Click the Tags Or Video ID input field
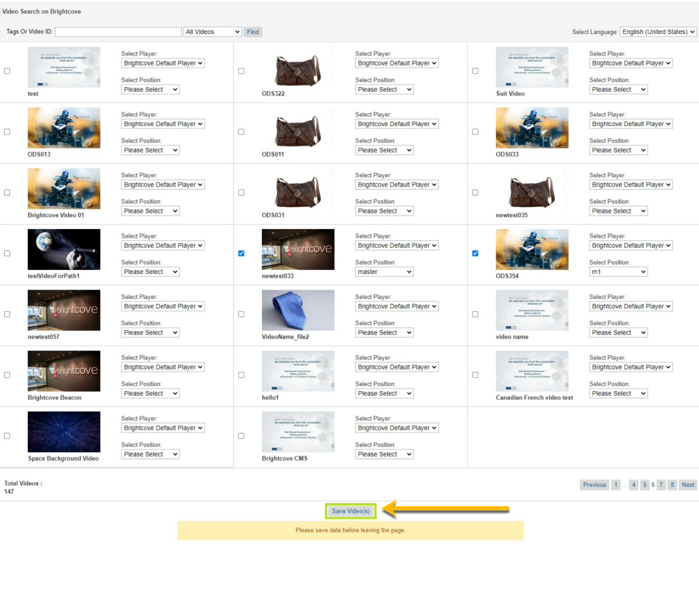Screen dimensions: 699x616 [118, 32]
